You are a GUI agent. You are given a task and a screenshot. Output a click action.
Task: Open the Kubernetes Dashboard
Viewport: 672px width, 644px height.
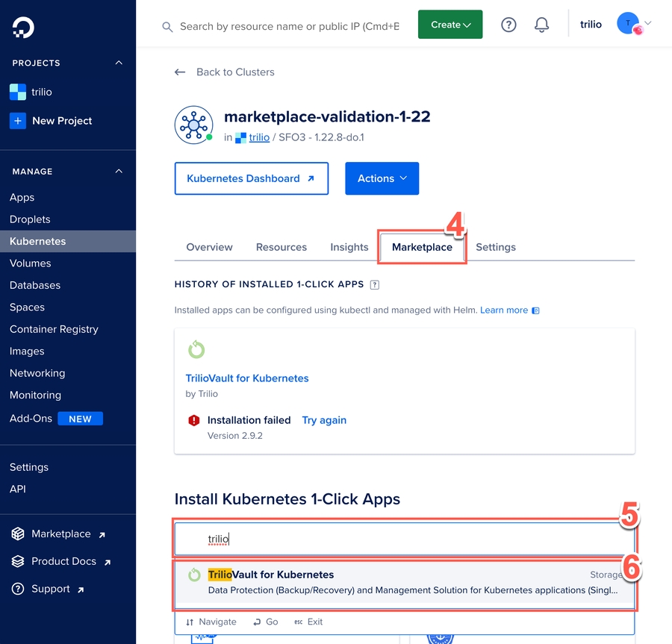pos(251,178)
